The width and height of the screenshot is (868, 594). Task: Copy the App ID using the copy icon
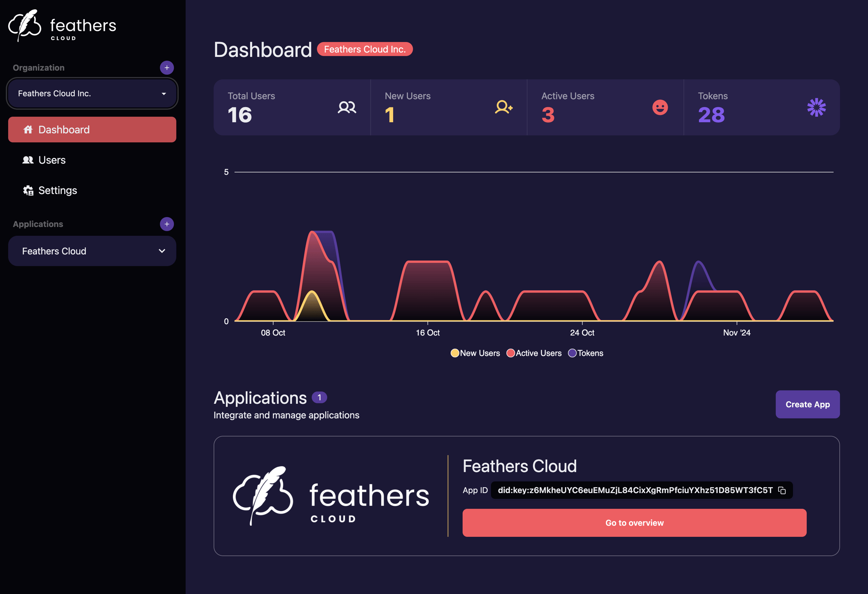[782, 490]
